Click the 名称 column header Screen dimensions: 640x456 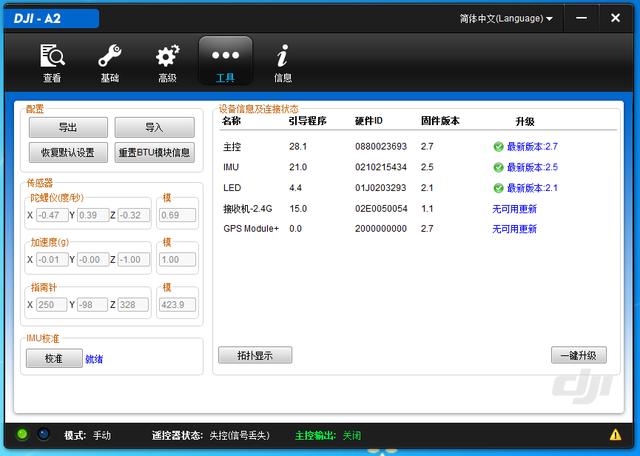point(231,121)
